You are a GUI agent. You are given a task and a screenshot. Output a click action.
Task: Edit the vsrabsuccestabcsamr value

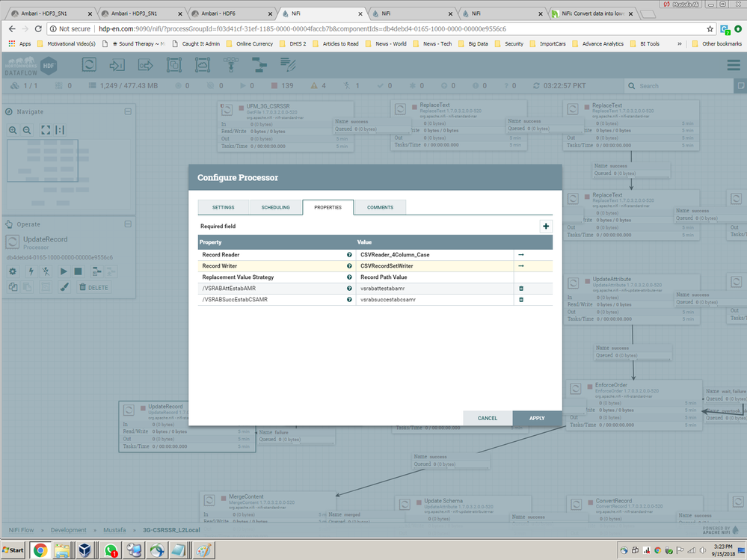pos(434,300)
